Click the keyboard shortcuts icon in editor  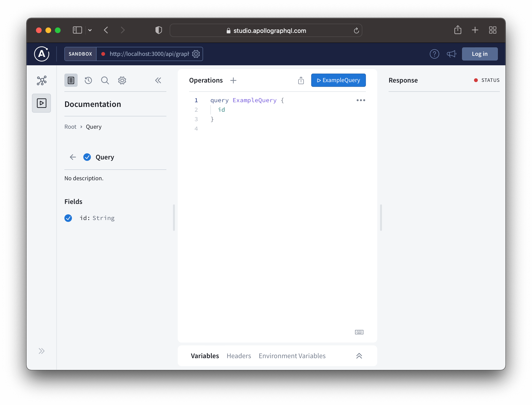tap(359, 332)
